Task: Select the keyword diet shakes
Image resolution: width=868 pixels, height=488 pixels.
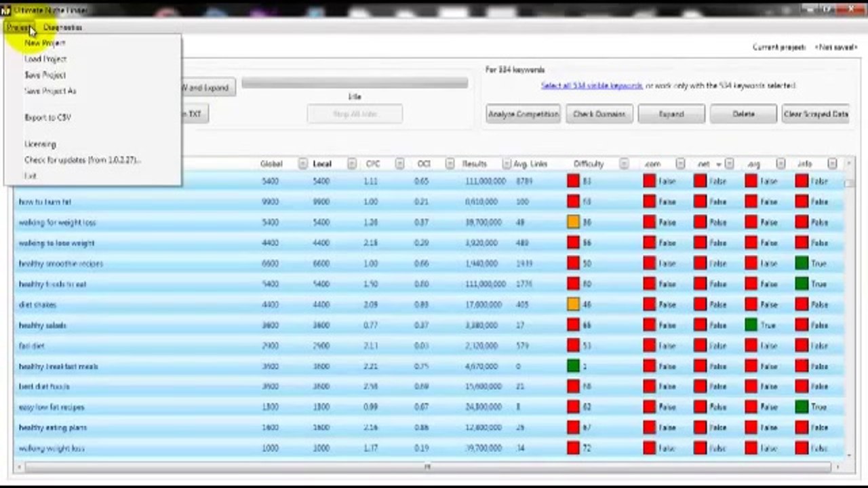Action: (37, 304)
